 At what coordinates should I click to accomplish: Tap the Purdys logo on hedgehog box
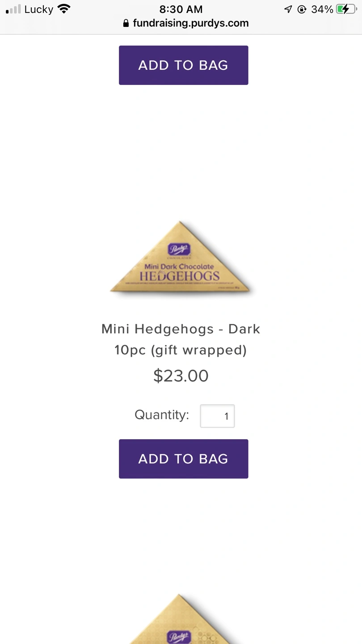point(179,249)
